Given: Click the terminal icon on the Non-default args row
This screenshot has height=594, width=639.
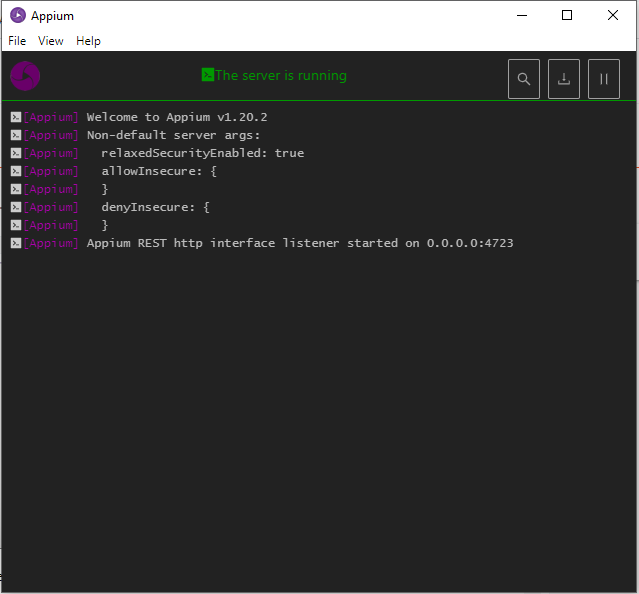Looking at the screenshot, I should point(16,135).
